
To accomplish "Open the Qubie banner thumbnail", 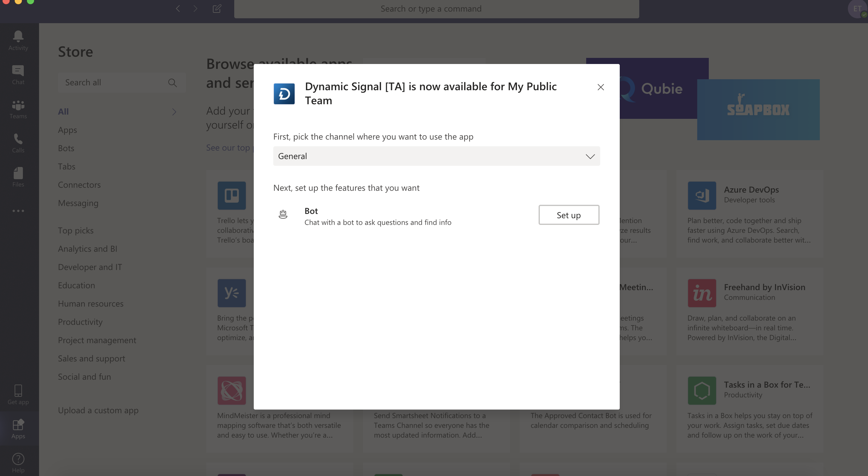I will pos(658,88).
